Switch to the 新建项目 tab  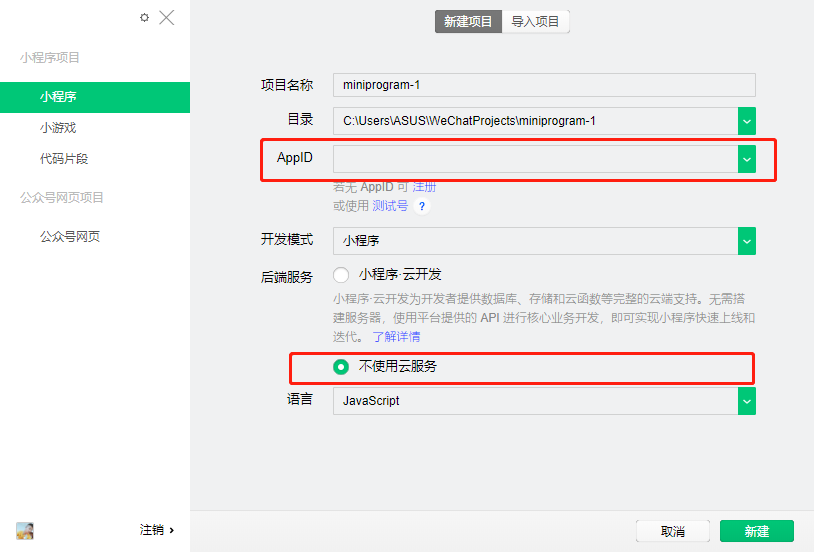pos(468,21)
